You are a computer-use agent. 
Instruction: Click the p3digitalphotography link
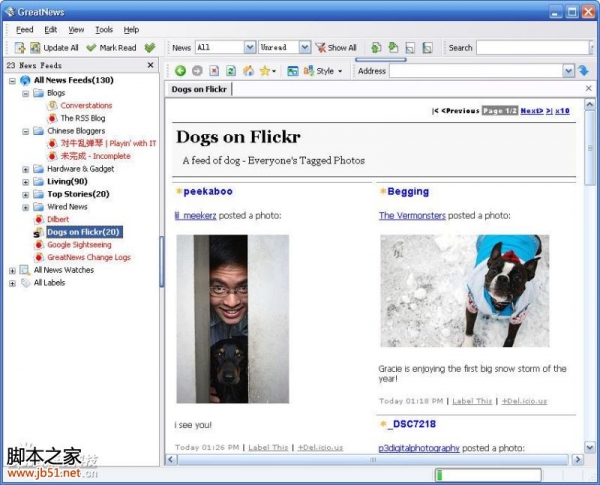click(x=419, y=448)
